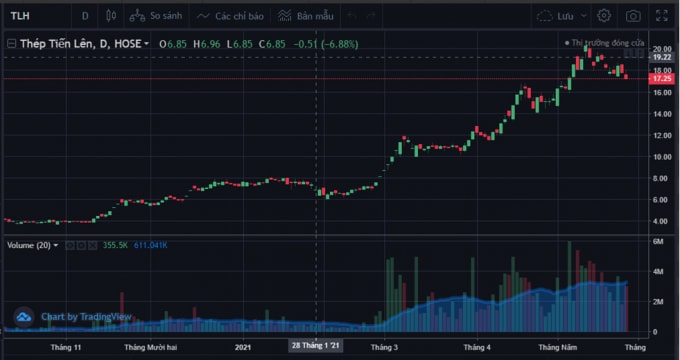Screen dimensions: 680x360
Task: Click the 6M volume scale label
Action: [x=658, y=241]
